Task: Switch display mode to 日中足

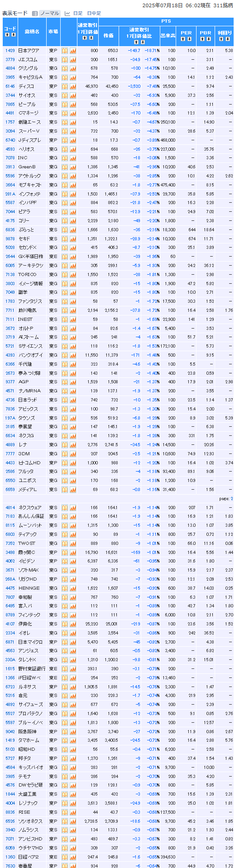Action: pyautogui.click(x=94, y=14)
